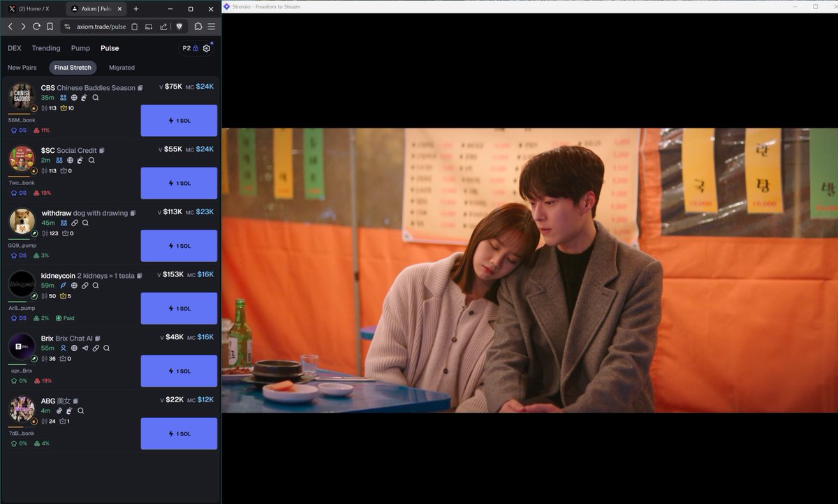Open the CBS community icon
Image resolution: width=838 pixels, height=504 pixels.
pyautogui.click(x=64, y=98)
